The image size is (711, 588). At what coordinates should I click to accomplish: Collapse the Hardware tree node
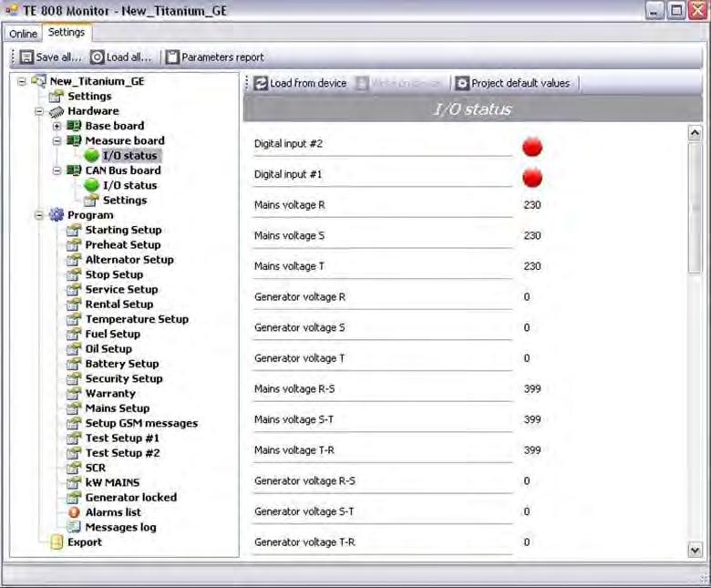click(39, 111)
